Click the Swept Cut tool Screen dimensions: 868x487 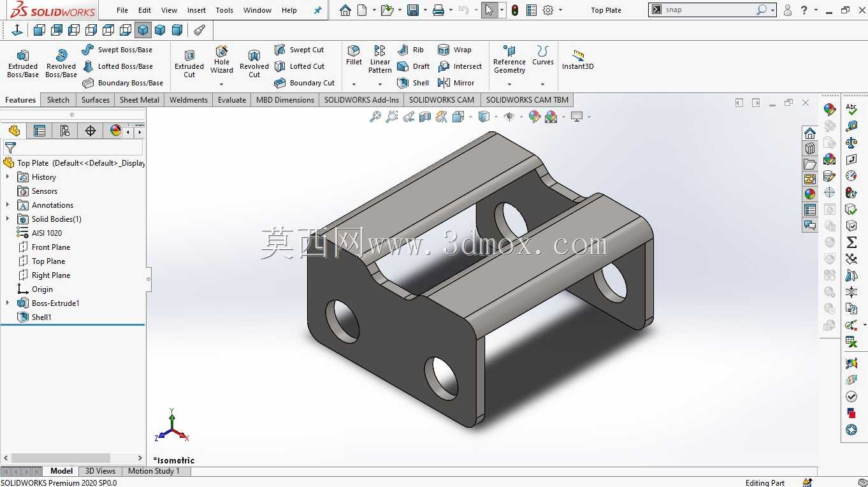(299, 50)
